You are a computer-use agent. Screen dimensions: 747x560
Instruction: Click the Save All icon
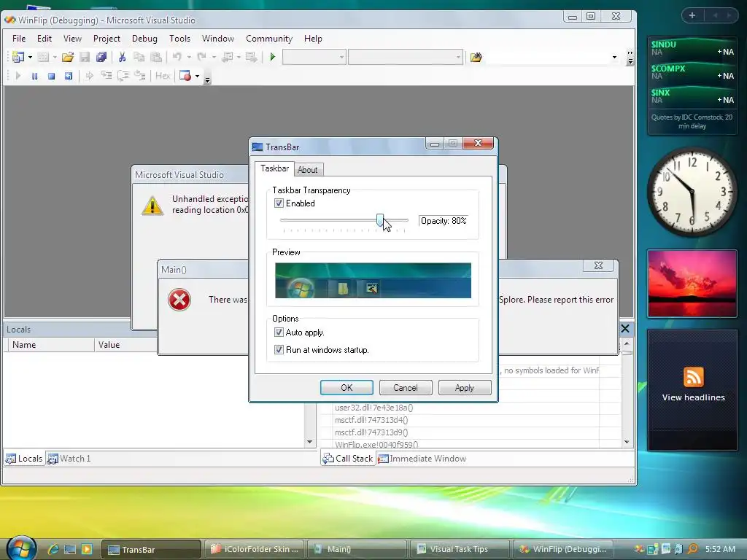(x=101, y=57)
